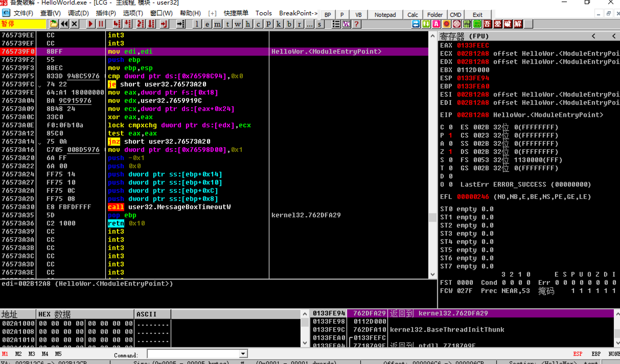Switch to M3 memory dump slot
Image resolution: width=620 pixels, height=364 pixels.
[x=32, y=354]
